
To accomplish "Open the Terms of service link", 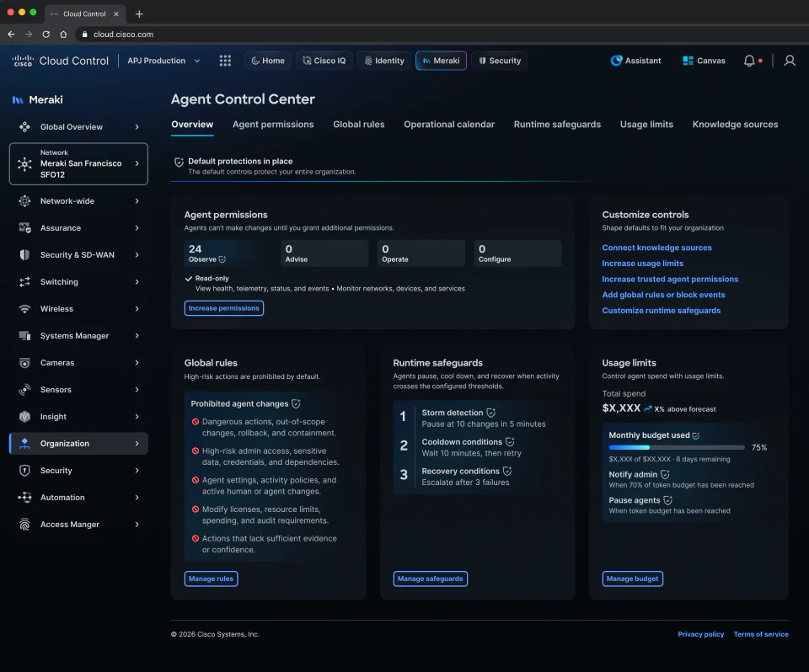I will (760, 634).
